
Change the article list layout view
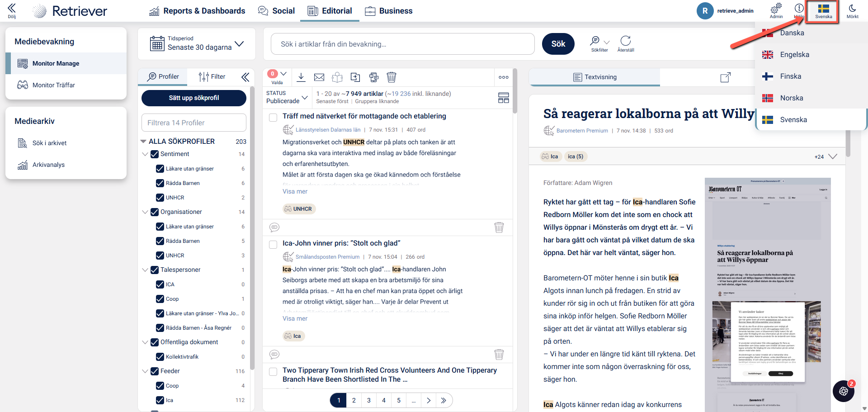tap(504, 98)
